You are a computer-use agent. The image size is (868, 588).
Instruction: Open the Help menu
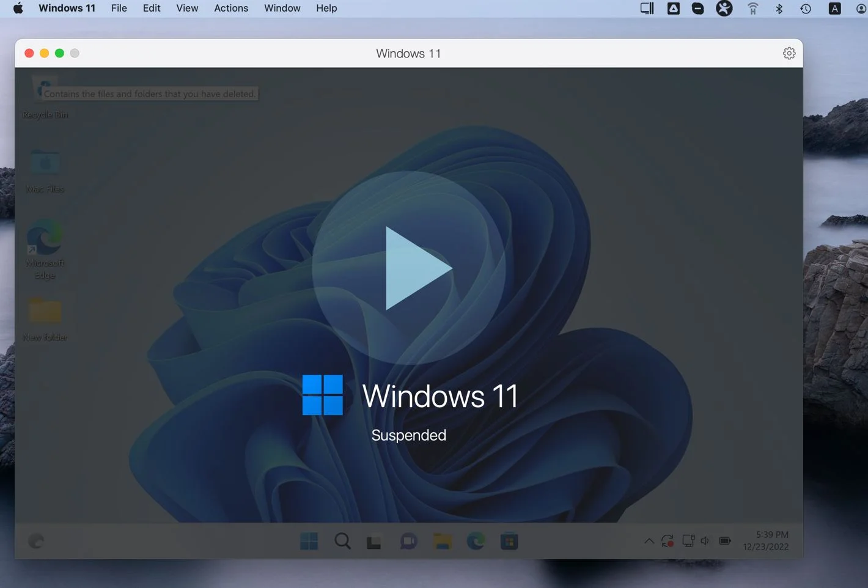pos(326,8)
